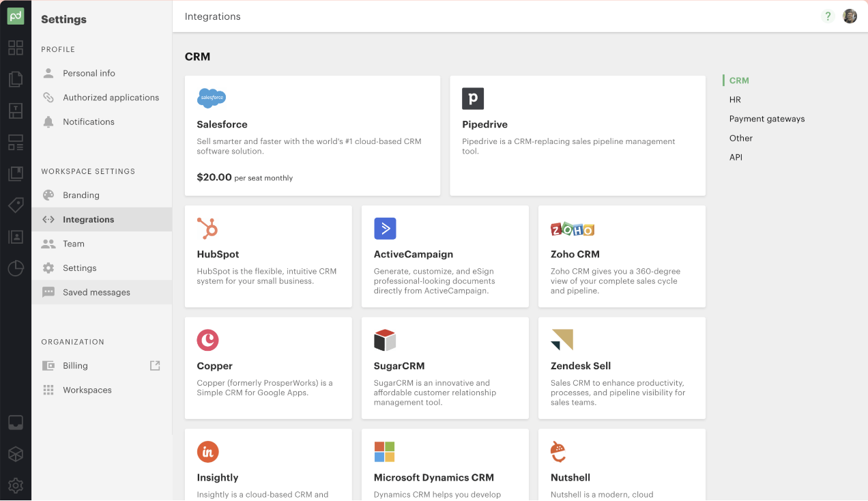Open Authorized applications
The image size is (868, 501).
[x=102, y=98]
